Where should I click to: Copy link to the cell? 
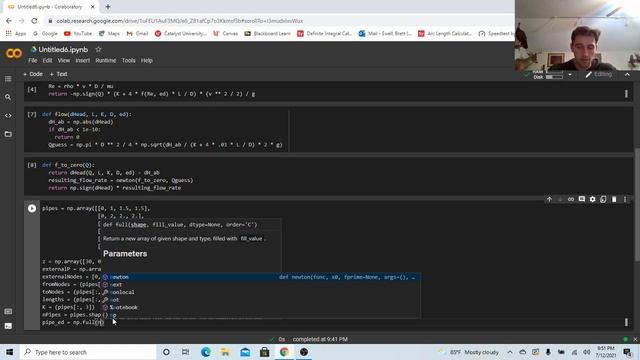coord(571,199)
